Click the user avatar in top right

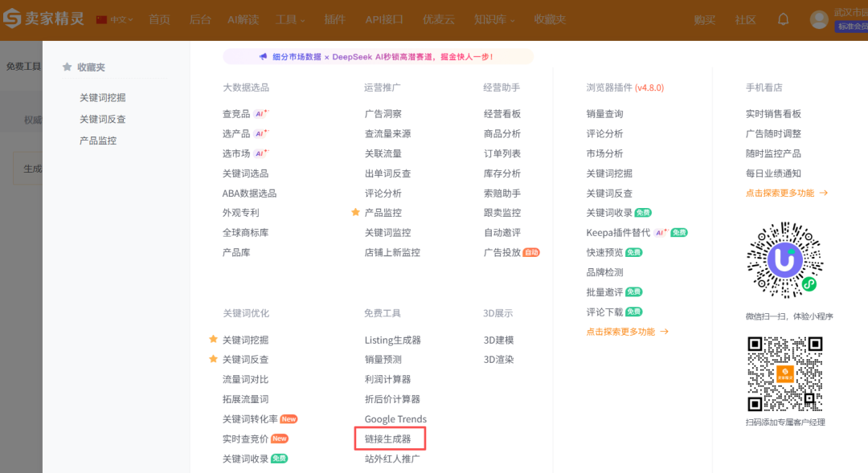pos(818,19)
